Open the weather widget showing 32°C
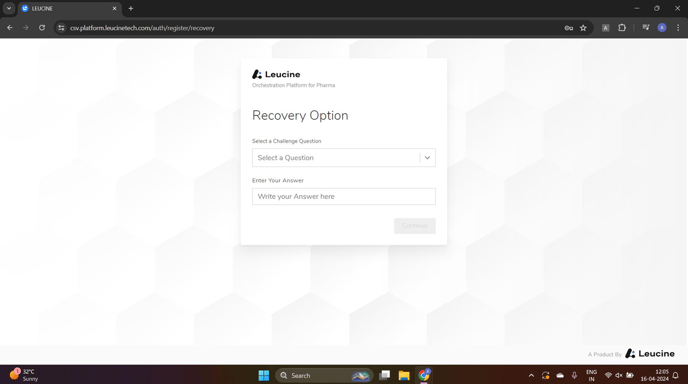Screen dimensions: 688x384 click(x=24, y=375)
